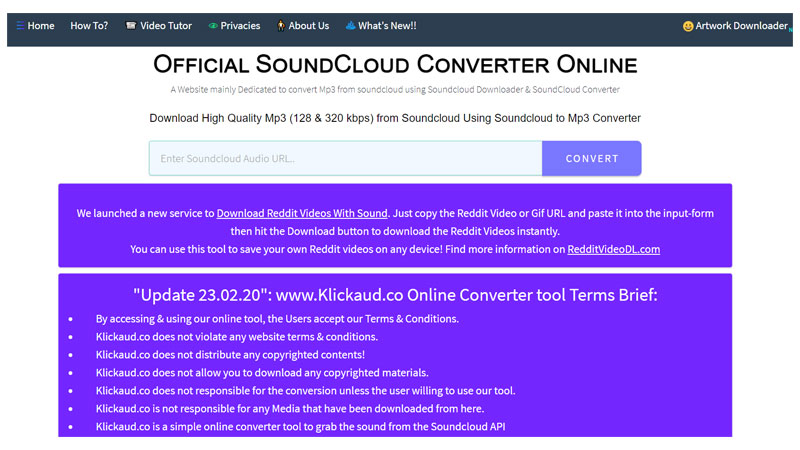800x450 pixels.
Task: Click the person icon beside About Us
Action: 281,26
